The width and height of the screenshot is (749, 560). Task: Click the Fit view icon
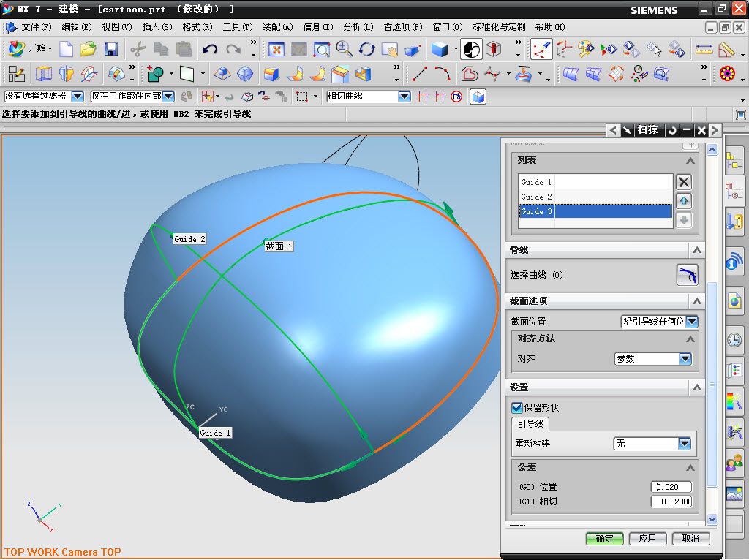pyautogui.click(x=276, y=49)
